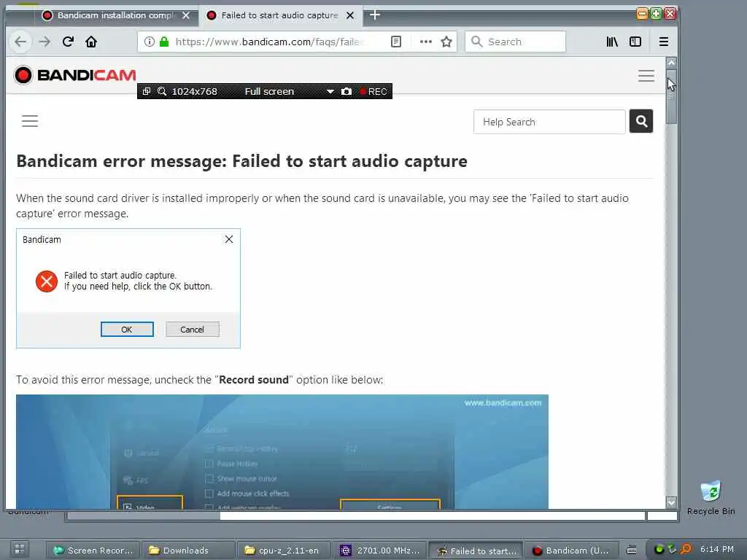Click the Bandicam logo
Image resolution: width=747 pixels, height=560 pixels.
pyautogui.click(x=75, y=75)
